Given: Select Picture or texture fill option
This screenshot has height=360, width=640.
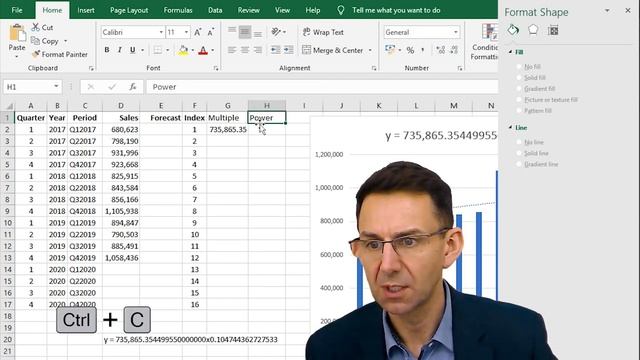Looking at the screenshot, I should point(519,100).
